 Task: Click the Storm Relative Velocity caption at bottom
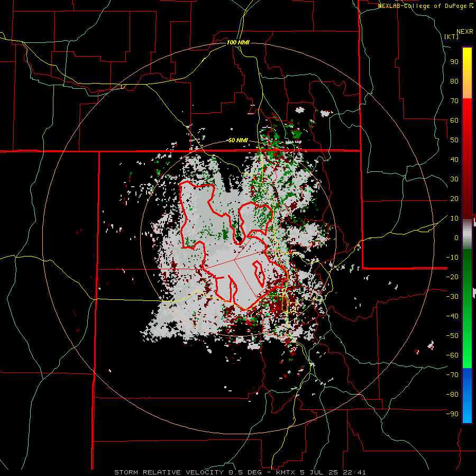coord(240,472)
